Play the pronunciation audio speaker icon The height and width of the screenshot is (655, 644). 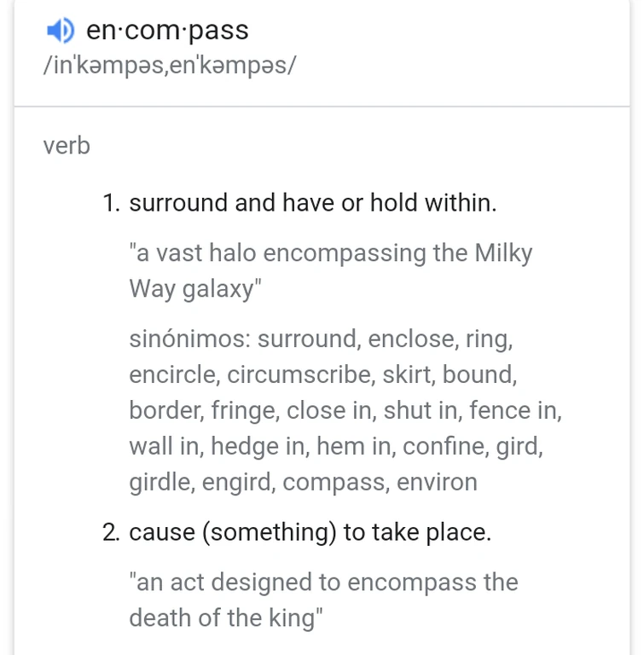pyautogui.click(x=60, y=32)
